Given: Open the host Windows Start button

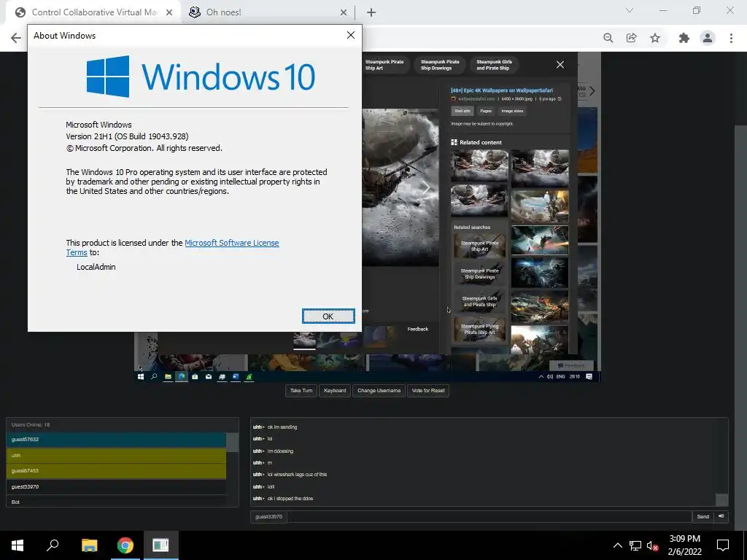Looking at the screenshot, I should tap(18, 545).
